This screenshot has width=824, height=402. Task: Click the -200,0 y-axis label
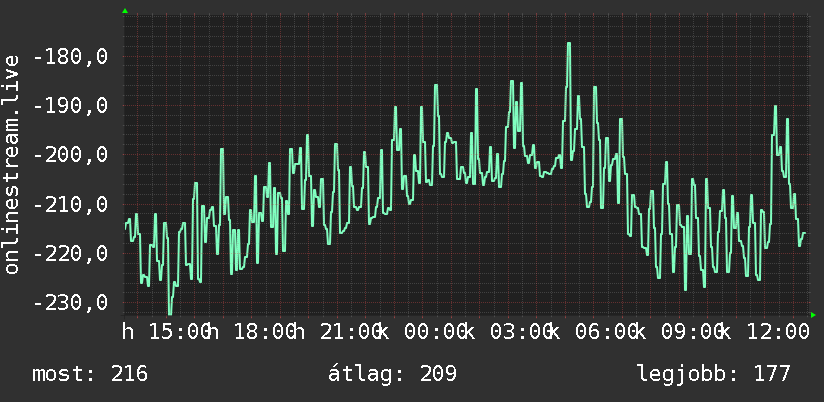[70, 155]
